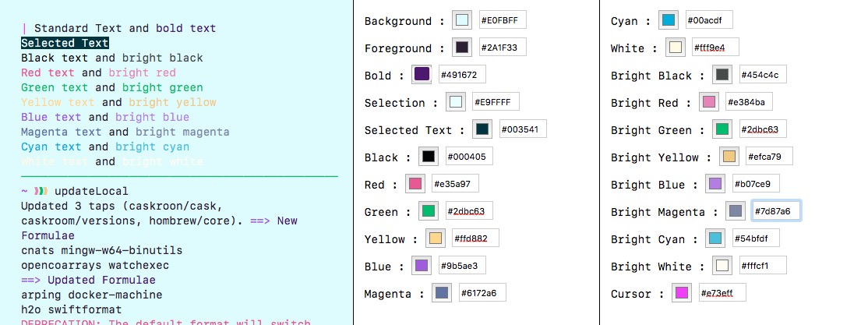Viewport: 868px width, 325px height.
Task: Click the highlighted Selected Text line in preview
Action: click(65, 43)
